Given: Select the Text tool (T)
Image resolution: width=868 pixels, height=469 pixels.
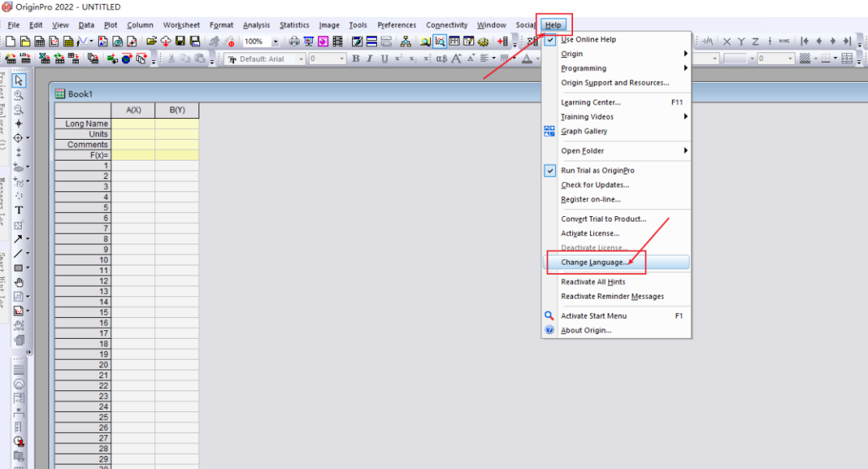Looking at the screenshot, I should (18, 210).
